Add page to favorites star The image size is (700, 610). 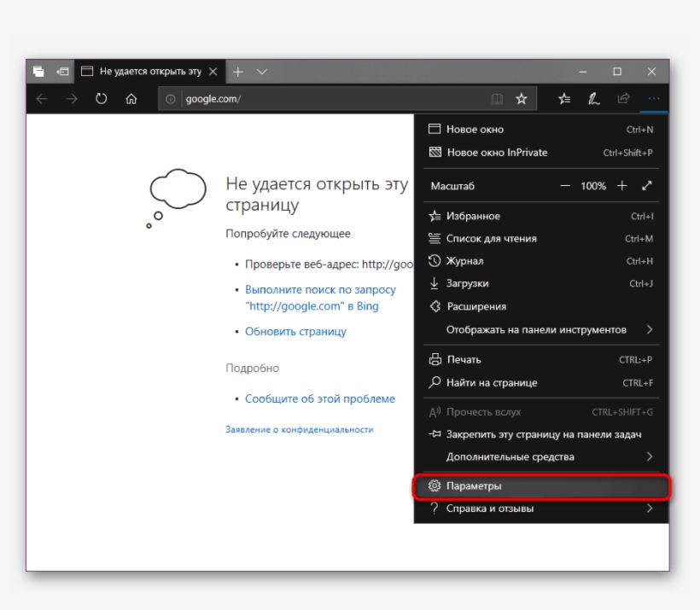pos(521,99)
